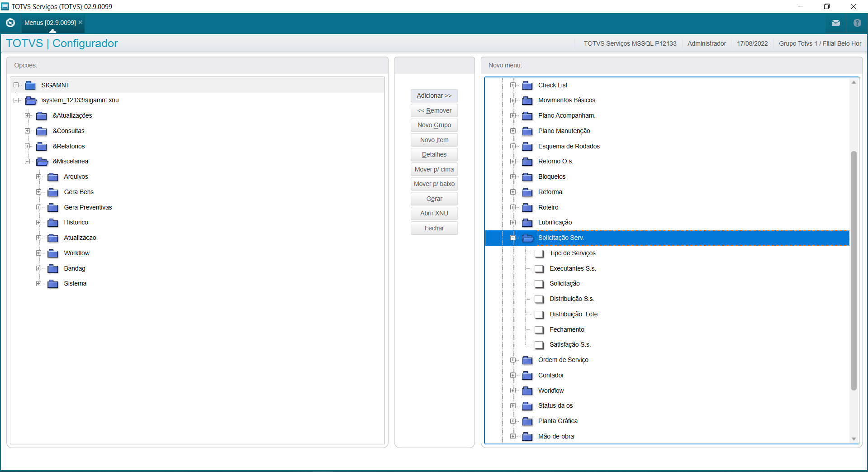Screen dimensions: 868x472
Task: Click the Bandag folder icon
Action: click(x=53, y=268)
